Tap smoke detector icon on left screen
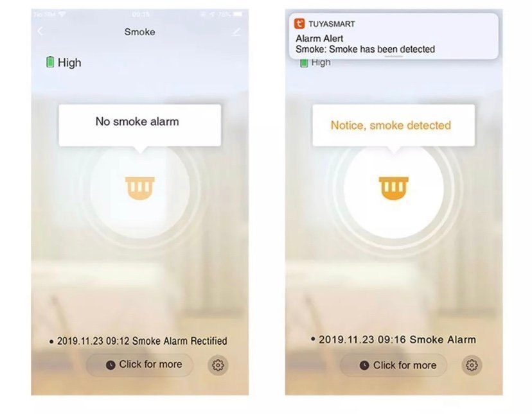This screenshot has height=414, width=532. [x=140, y=188]
